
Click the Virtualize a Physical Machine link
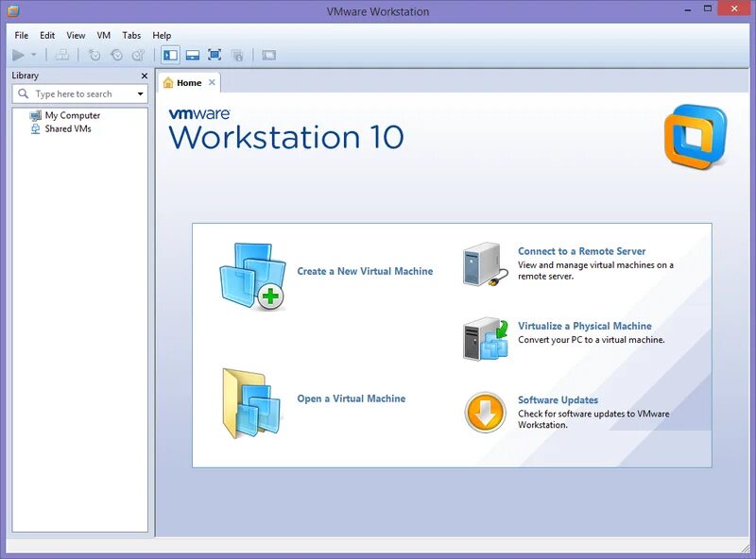click(x=584, y=326)
